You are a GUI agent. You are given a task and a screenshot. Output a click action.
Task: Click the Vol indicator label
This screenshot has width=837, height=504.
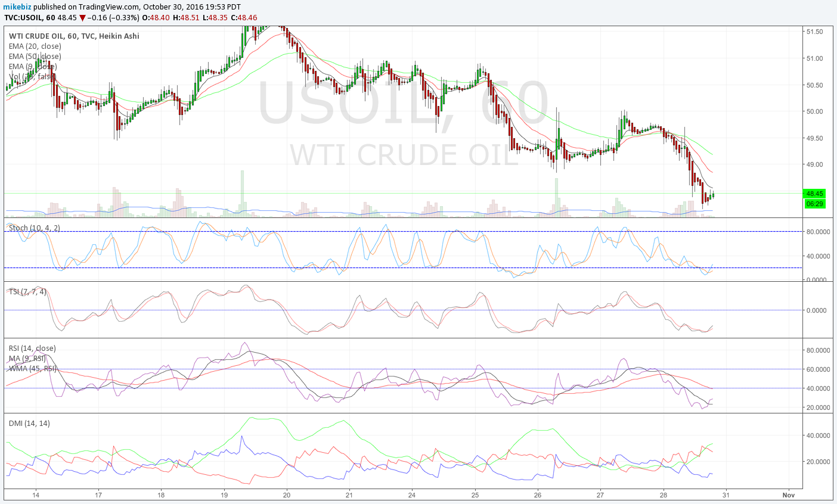(x=33, y=76)
